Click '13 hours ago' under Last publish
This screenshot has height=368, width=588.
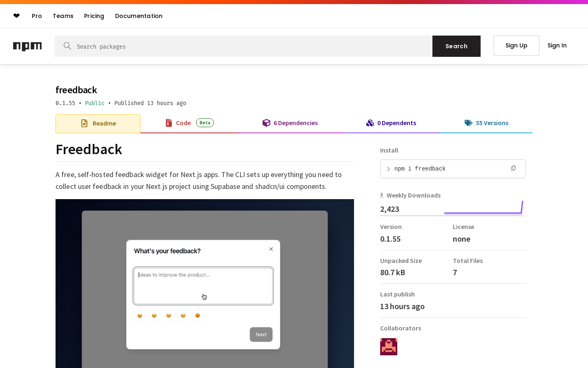(x=402, y=307)
